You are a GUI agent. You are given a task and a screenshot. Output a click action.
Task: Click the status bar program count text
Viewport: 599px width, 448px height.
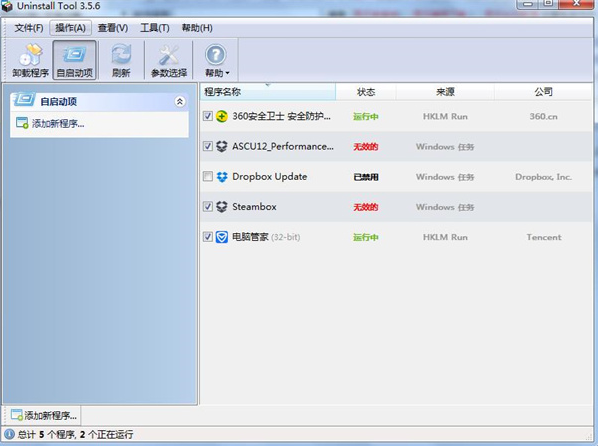coord(76,434)
